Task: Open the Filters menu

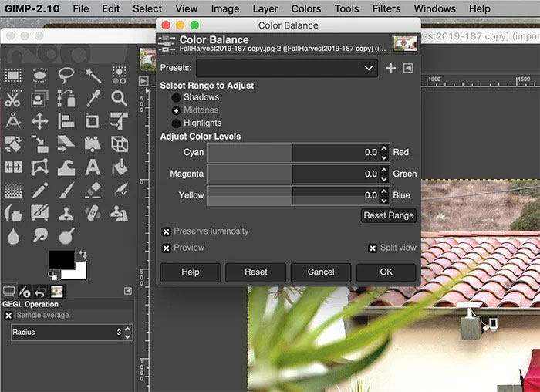Action: point(387,8)
